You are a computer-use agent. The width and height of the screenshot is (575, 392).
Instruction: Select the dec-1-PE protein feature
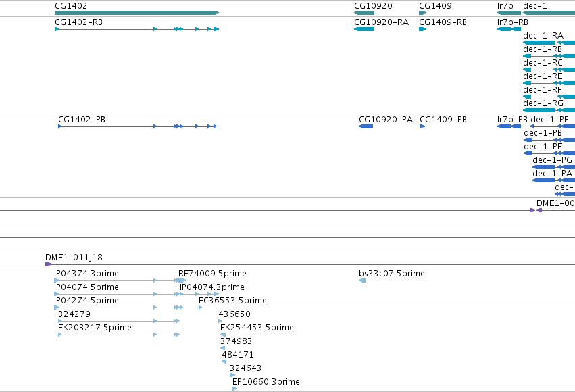[x=549, y=153]
